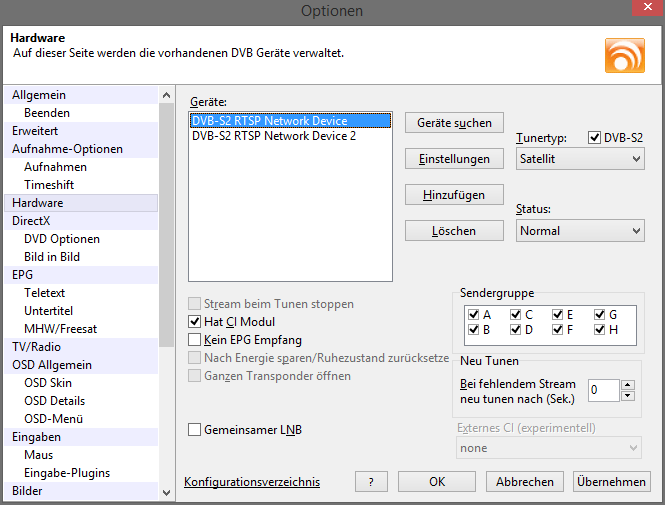
Task: Click the orange DVB signal logo icon
Action: click(x=625, y=54)
